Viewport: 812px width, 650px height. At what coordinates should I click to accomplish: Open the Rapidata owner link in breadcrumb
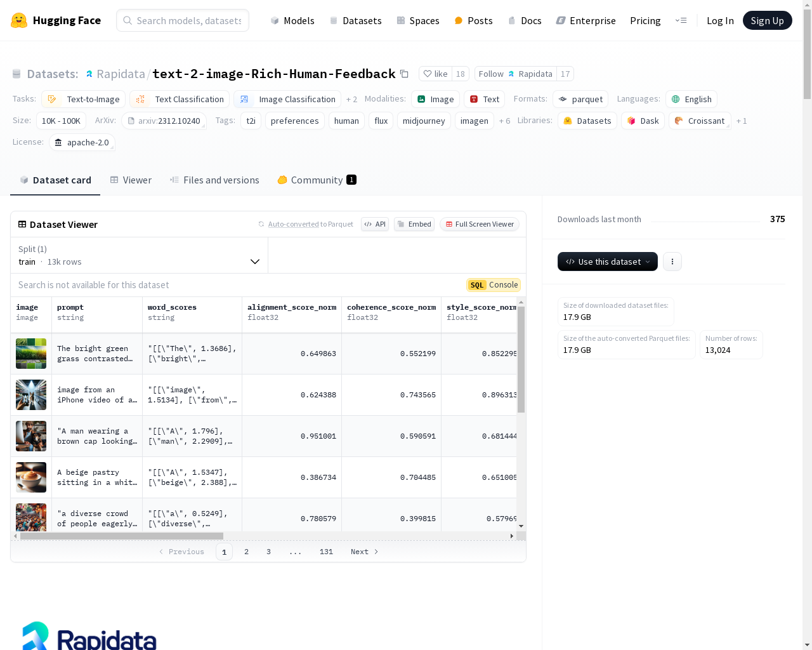tap(121, 74)
